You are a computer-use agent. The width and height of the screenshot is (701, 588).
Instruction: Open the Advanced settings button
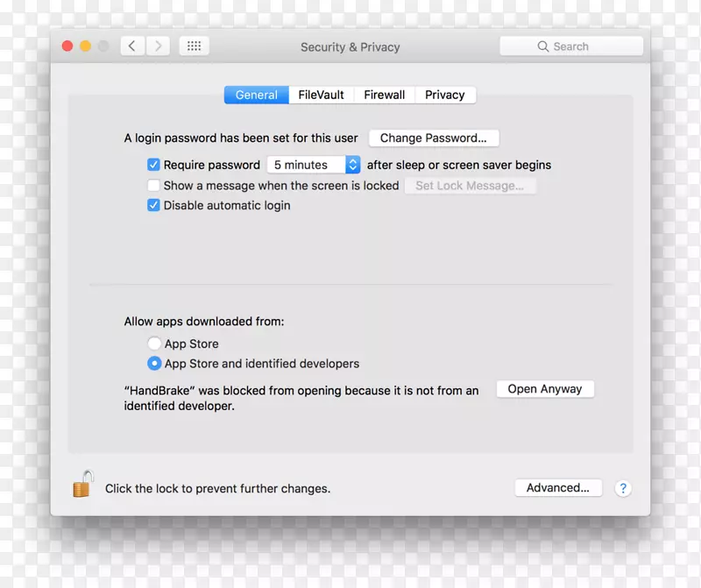pyautogui.click(x=557, y=488)
